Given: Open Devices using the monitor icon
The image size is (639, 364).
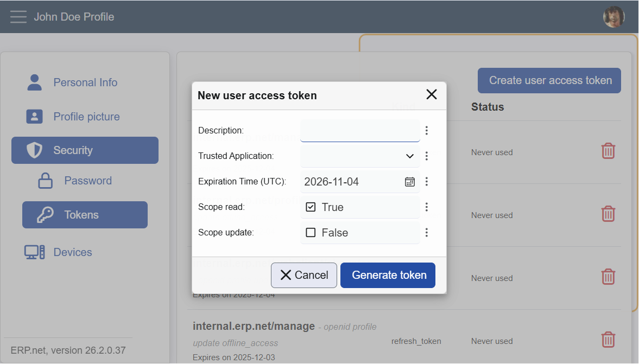Looking at the screenshot, I should [x=34, y=251].
